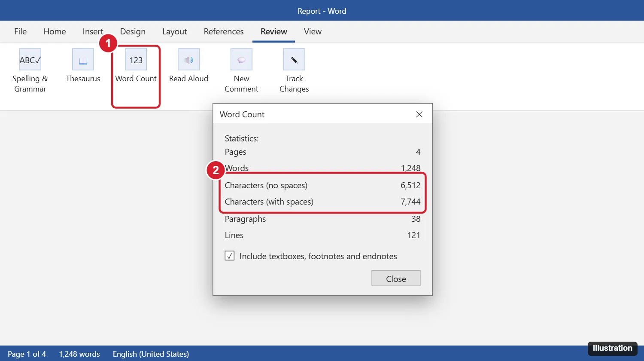The height and width of the screenshot is (361, 644).
Task: Open the File tab
Action: coord(20,31)
